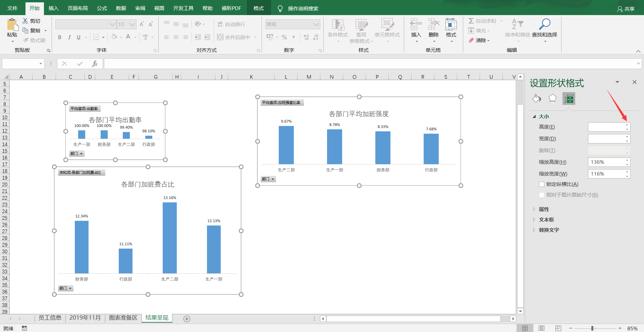Click the Cell Styles icon
Screen dimensions: 644x332
point(387,25)
